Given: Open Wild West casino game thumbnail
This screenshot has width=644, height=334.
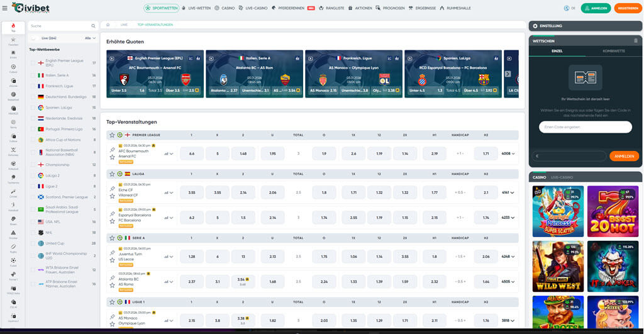Looking at the screenshot, I should 558,267.
